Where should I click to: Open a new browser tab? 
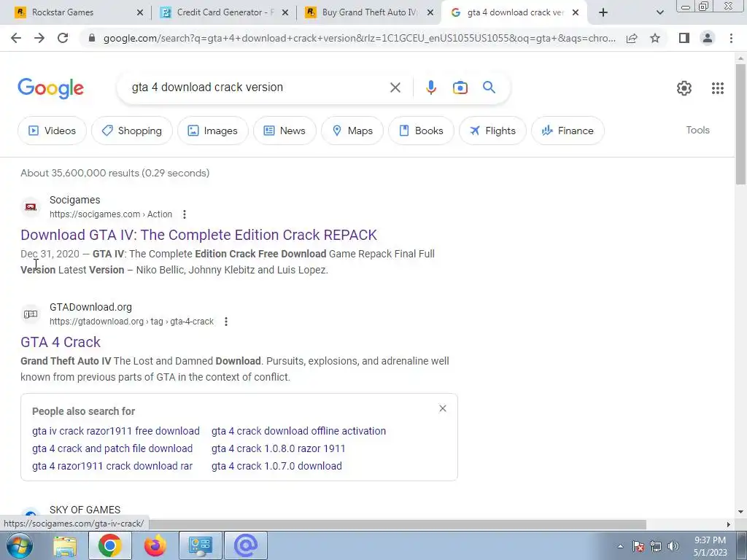pos(603,12)
